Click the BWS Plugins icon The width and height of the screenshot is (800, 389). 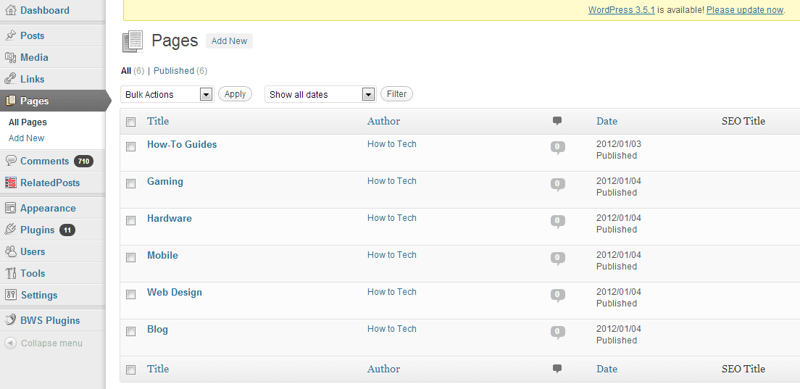pos(10,320)
